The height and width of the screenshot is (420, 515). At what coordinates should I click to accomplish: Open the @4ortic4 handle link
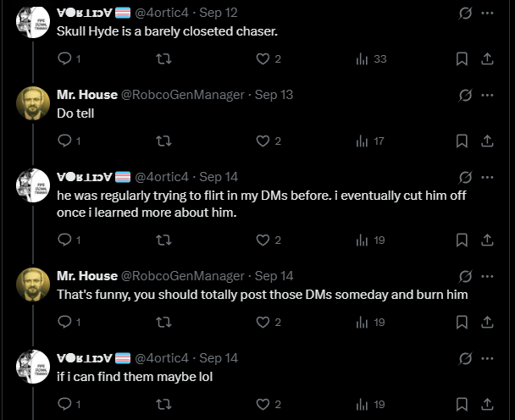tap(163, 13)
